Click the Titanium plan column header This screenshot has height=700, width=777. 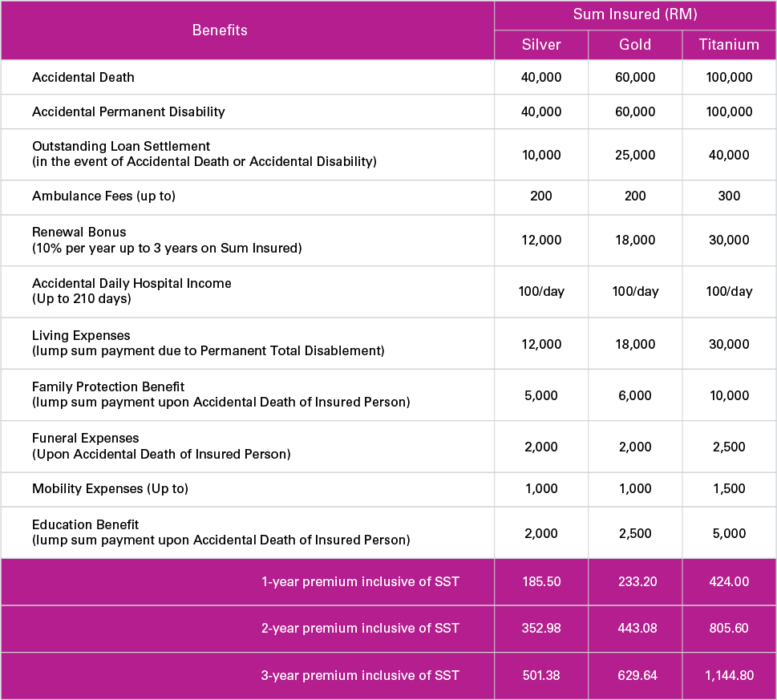(x=729, y=45)
